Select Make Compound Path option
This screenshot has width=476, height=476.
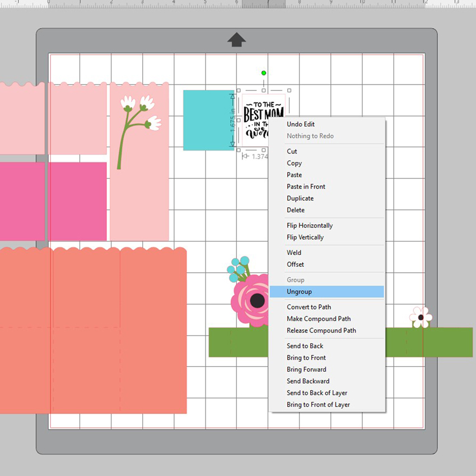(319, 319)
